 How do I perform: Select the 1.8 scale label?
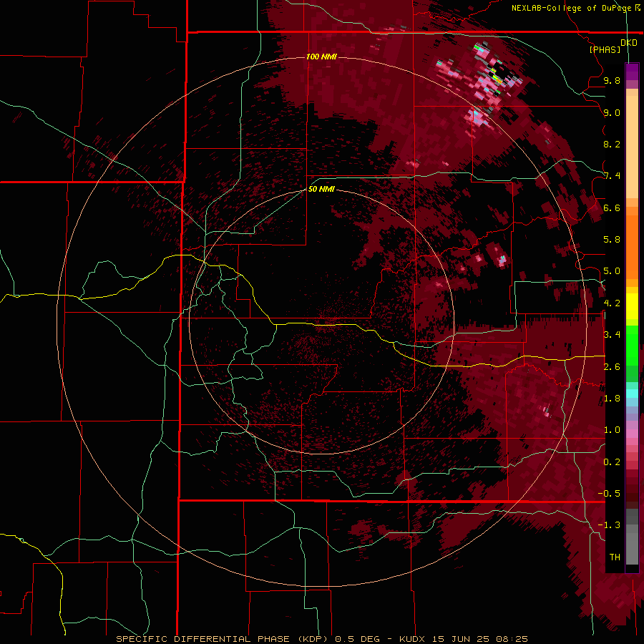point(612,399)
